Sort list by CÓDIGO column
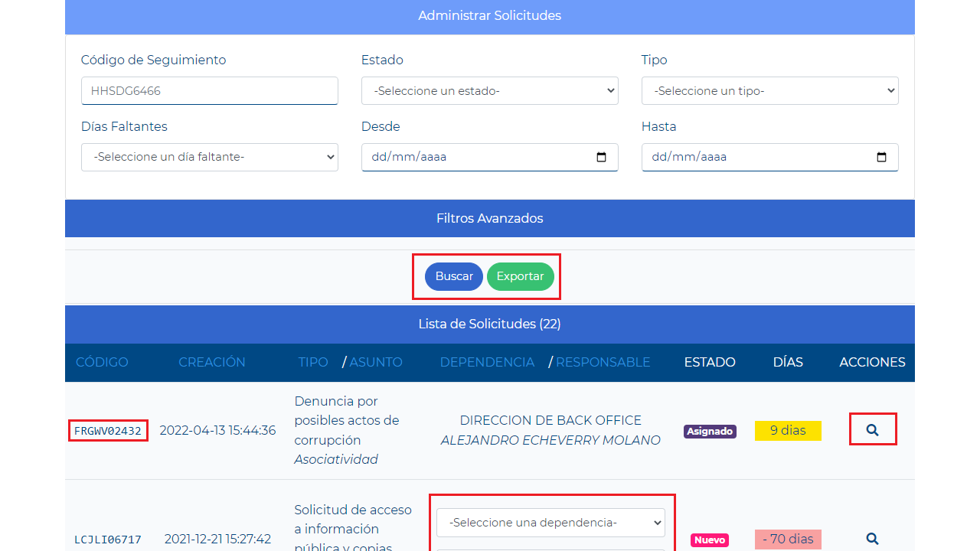The image size is (980, 551). tap(102, 362)
